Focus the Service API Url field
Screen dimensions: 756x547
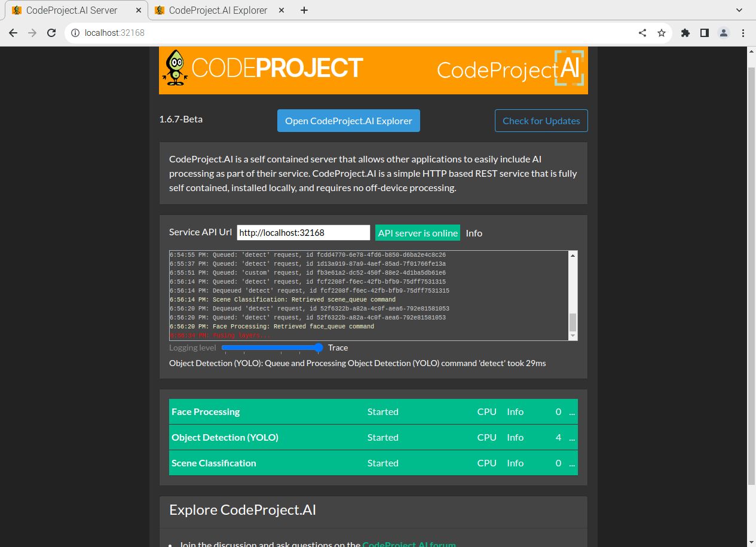tap(304, 233)
